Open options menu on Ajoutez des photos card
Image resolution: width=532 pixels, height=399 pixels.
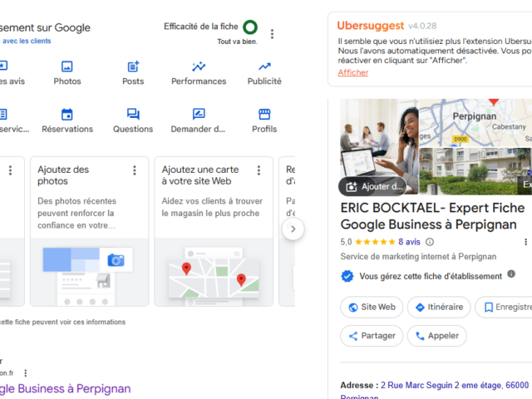point(135,170)
